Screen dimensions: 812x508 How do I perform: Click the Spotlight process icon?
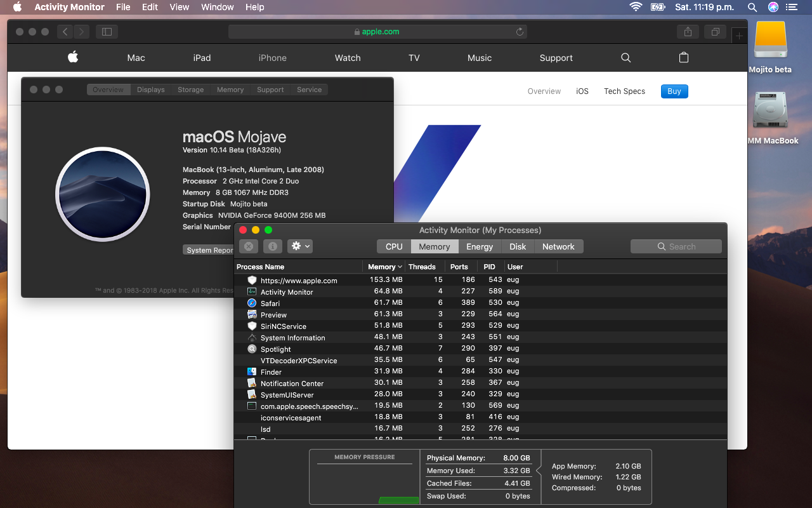[x=252, y=349]
